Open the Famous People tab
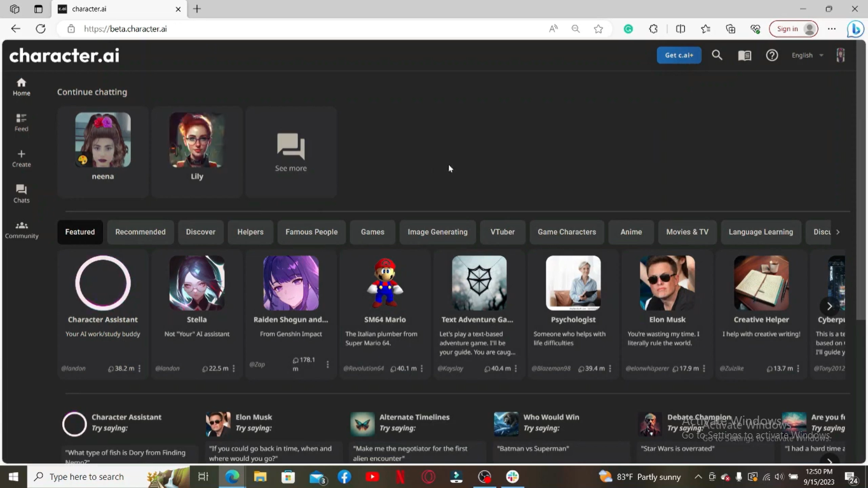 (311, 232)
